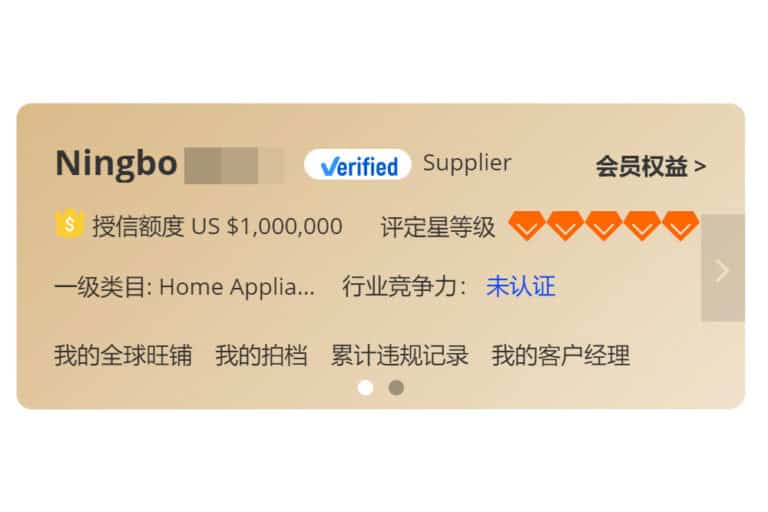Click the gold dollar credit line icon
Screen dimensions: 768x512
point(70,223)
